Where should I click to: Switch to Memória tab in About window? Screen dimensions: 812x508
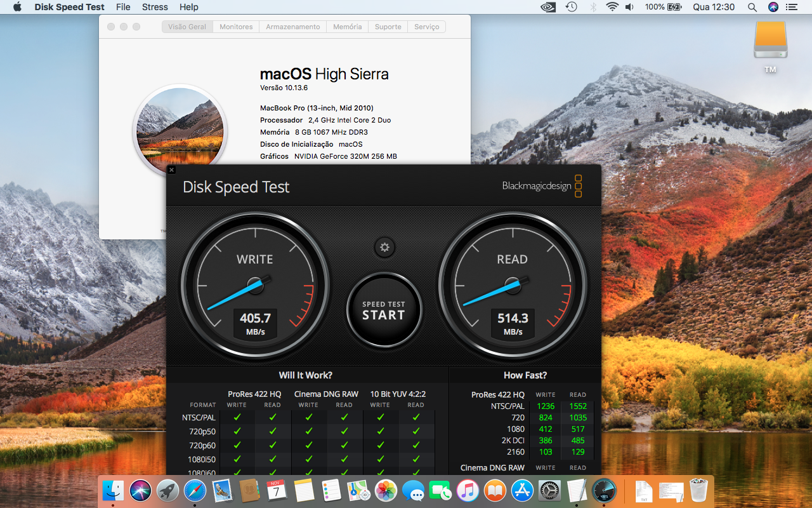pyautogui.click(x=347, y=27)
